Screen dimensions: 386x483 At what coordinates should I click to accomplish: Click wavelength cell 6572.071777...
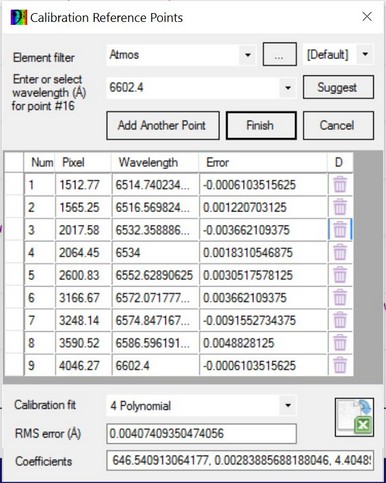[155, 298]
